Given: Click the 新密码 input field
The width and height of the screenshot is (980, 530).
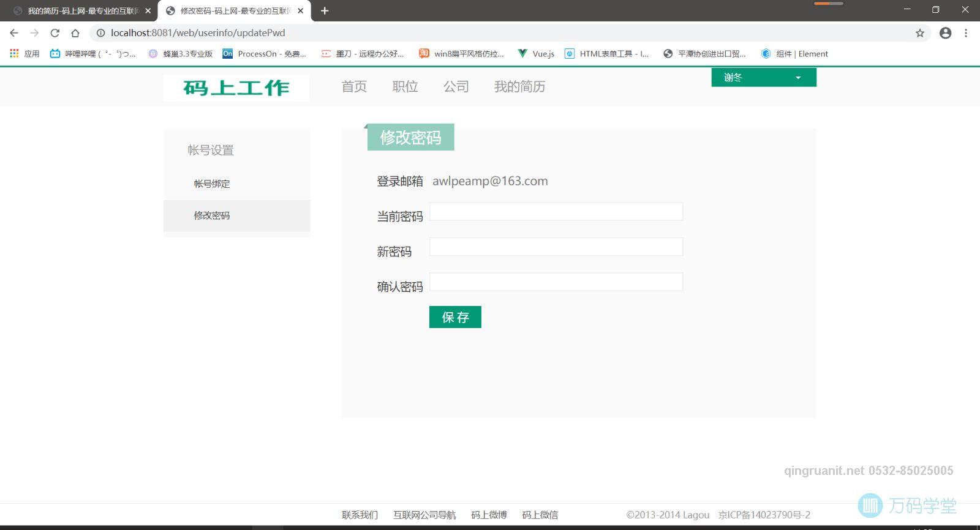Looking at the screenshot, I should [x=556, y=247].
